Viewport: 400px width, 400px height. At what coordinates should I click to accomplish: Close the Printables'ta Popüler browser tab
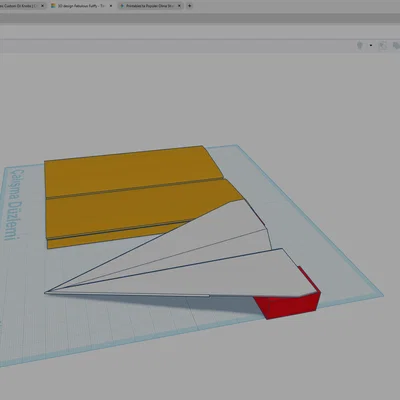point(179,6)
